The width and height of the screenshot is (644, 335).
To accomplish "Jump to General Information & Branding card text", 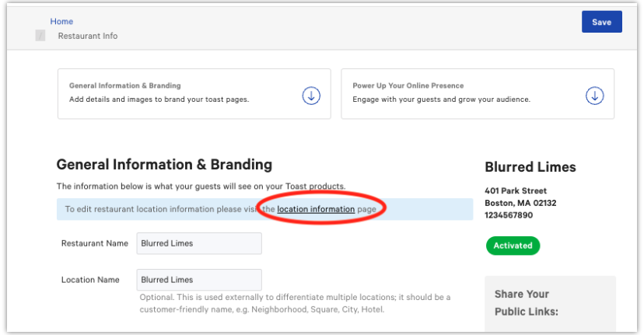I will point(159,92).
